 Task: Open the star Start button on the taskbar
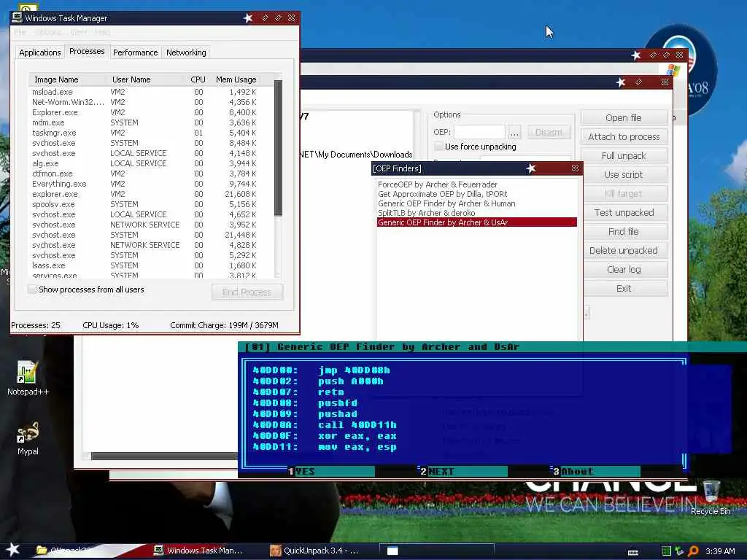click(12, 550)
